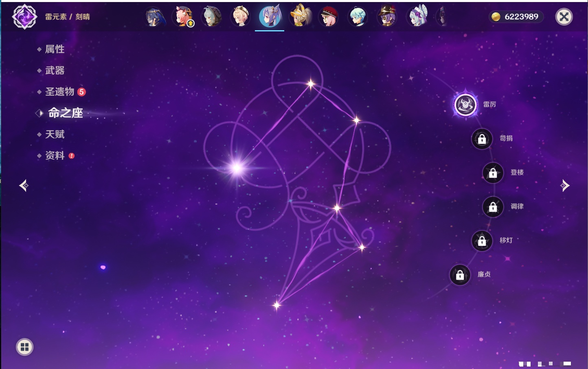Viewport: 588px width, 369px height.
Task: Switch to the 武器 weapon tab
Action: pyautogui.click(x=55, y=71)
